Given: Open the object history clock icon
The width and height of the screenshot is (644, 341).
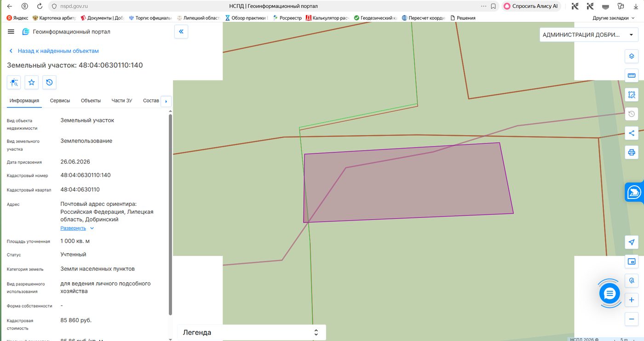Looking at the screenshot, I should click(x=49, y=82).
